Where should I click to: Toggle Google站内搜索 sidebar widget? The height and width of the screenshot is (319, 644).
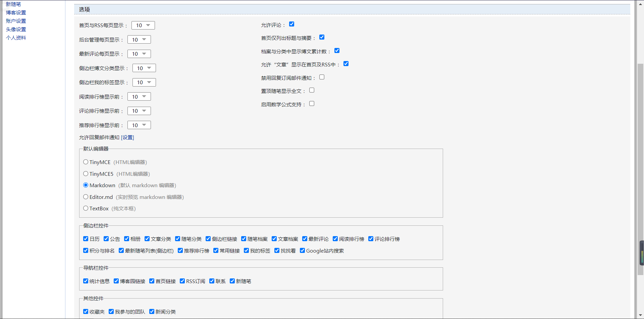(302, 251)
